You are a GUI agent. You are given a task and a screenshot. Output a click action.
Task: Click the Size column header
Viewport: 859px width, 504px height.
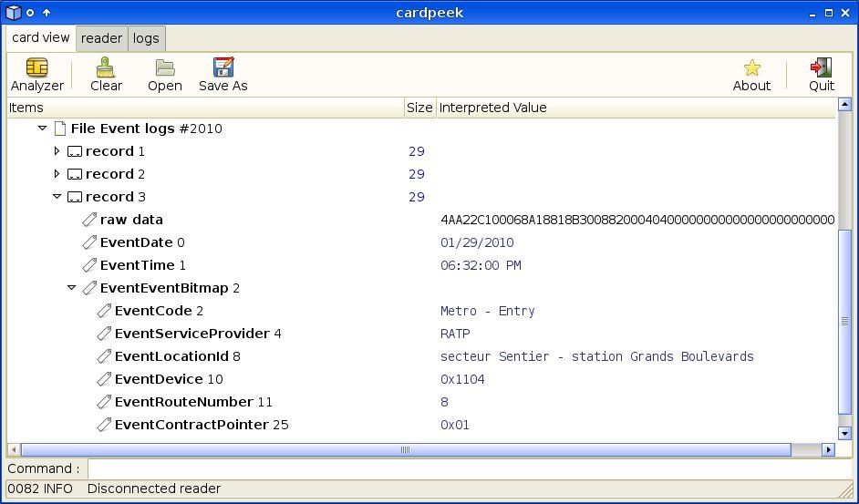419,108
